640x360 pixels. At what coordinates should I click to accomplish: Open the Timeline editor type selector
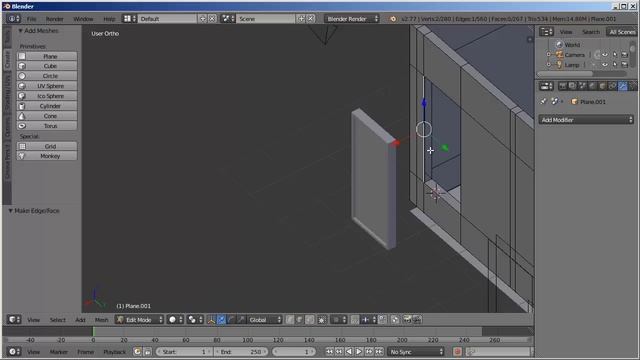(14, 352)
